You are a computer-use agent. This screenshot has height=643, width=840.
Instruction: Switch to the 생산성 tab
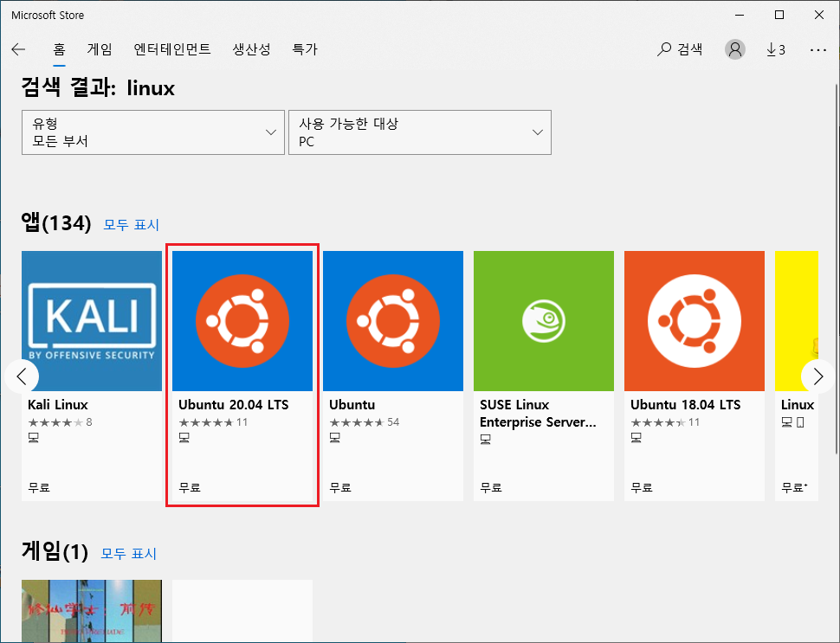[x=251, y=49]
